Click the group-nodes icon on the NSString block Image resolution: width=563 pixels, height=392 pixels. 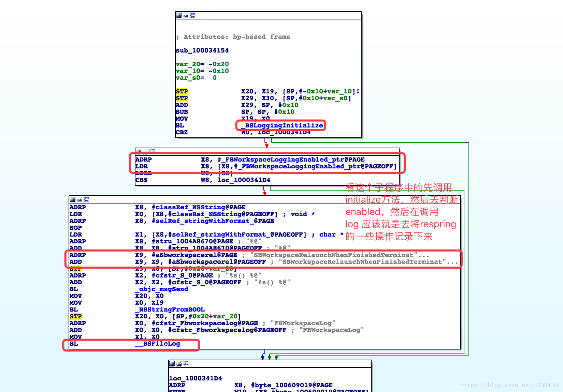point(86,199)
